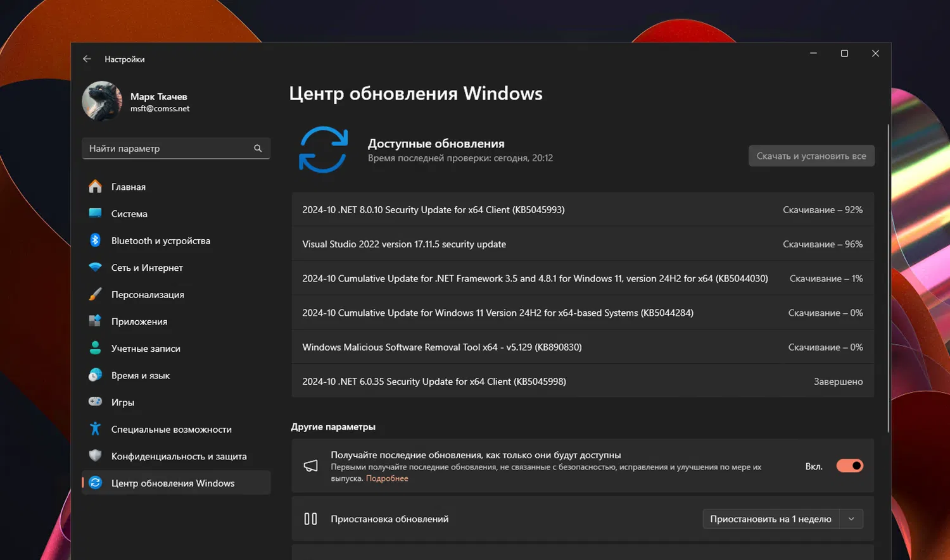
Task: Select the Сеть и Интернет Wi-Fi icon
Action: pos(95,268)
